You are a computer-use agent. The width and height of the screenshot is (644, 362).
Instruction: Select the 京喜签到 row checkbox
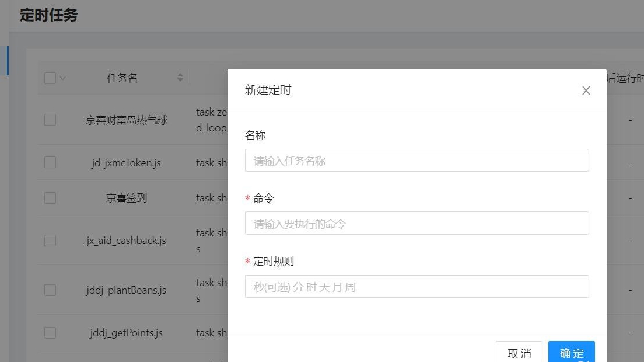pos(50,198)
